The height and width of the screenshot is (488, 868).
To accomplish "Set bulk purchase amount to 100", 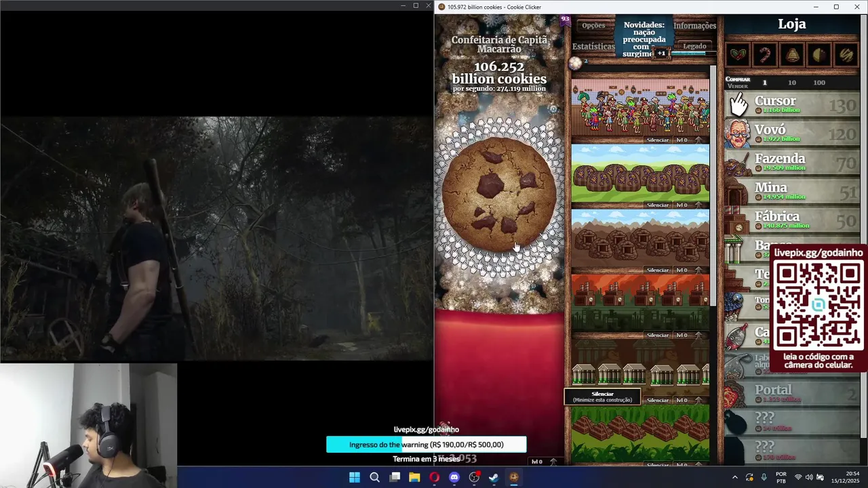I will (819, 83).
